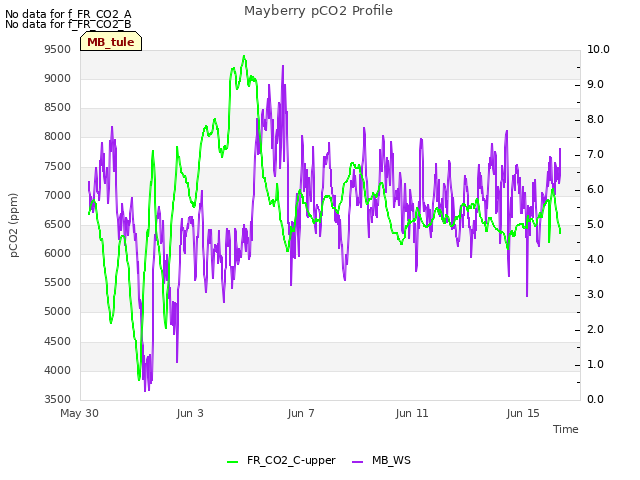This screenshot has width=640, height=480.
Task: Click the 7.0 right axis value
Action: click(595, 155)
